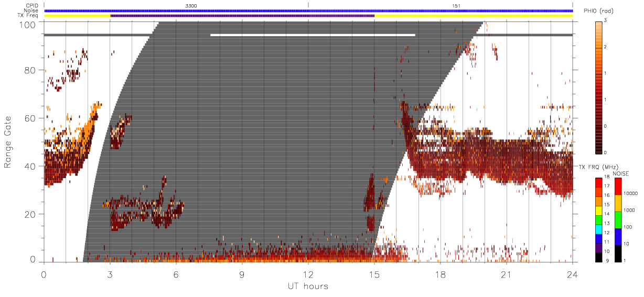Screen dimensions: 644x297
Task: Click the black segment of NOISE legend
Action: (618, 254)
